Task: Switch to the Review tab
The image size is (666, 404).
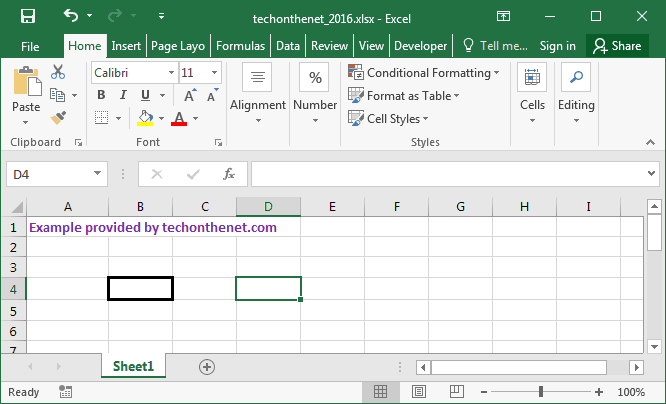Action: (329, 46)
